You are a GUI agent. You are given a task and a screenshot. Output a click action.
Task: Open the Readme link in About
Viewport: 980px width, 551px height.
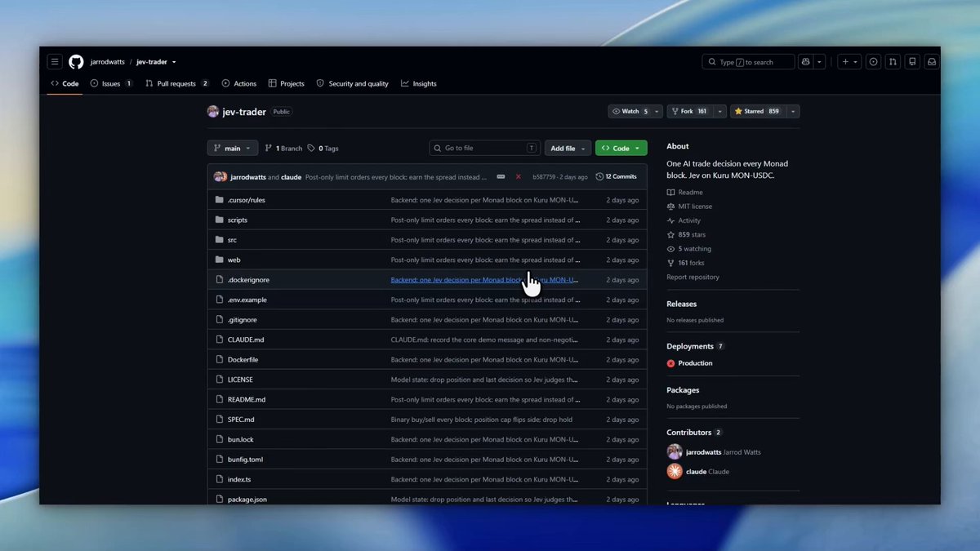click(684, 193)
